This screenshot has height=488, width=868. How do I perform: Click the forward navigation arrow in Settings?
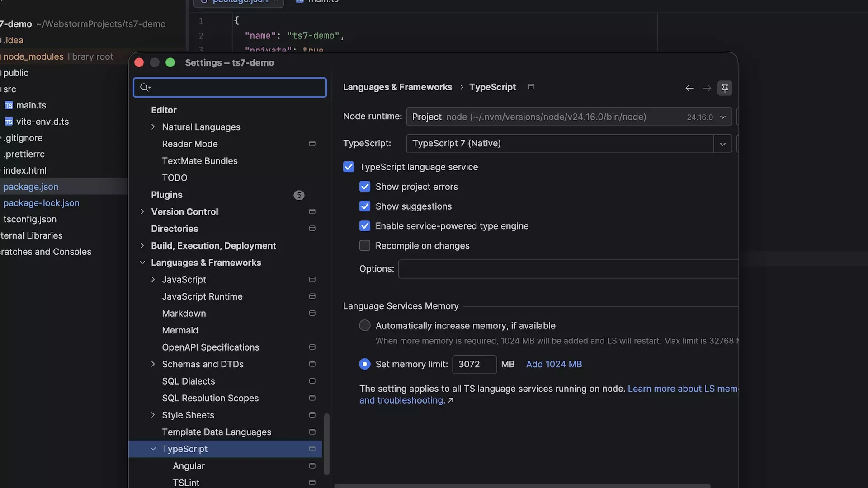[x=707, y=88]
